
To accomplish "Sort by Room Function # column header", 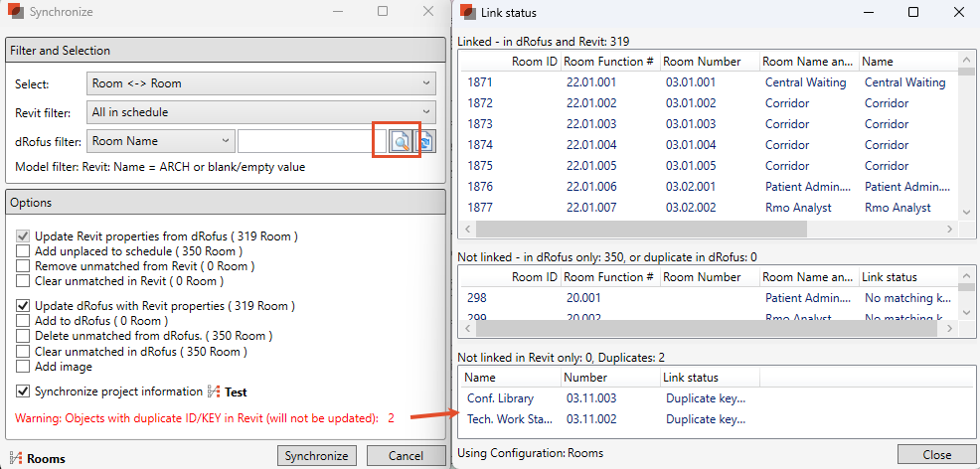I will [x=608, y=62].
